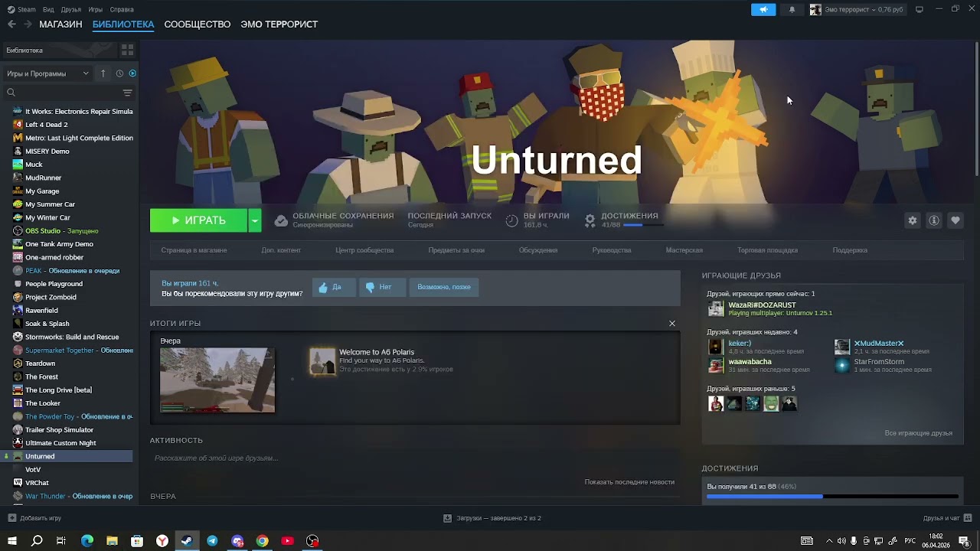Image resolution: width=980 pixels, height=551 pixels.
Task: Open Friends and chat button
Action: tap(946, 518)
